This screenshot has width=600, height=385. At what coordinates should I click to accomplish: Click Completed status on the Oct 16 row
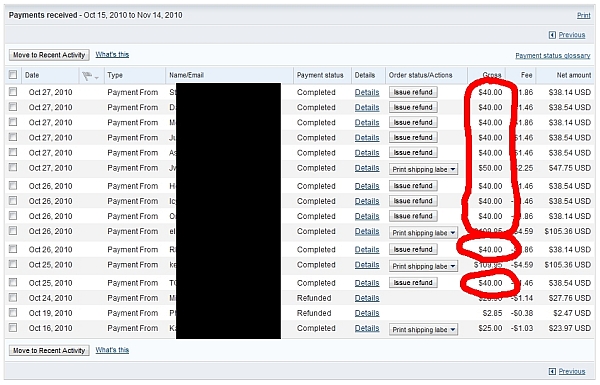pyautogui.click(x=316, y=328)
